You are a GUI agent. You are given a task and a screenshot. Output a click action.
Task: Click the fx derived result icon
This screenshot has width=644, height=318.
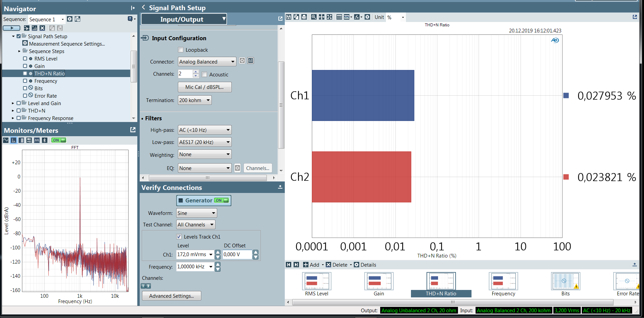pyautogui.click(x=356, y=17)
